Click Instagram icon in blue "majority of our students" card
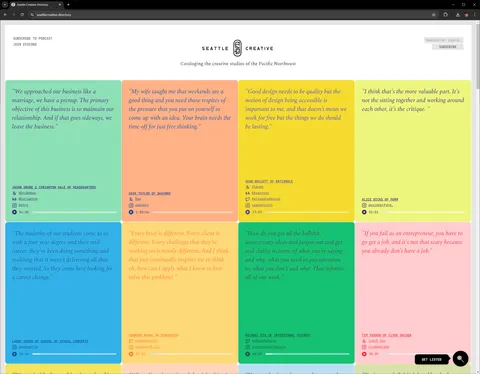The height and width of the screenshot is (374, 480). click(14, 347)
